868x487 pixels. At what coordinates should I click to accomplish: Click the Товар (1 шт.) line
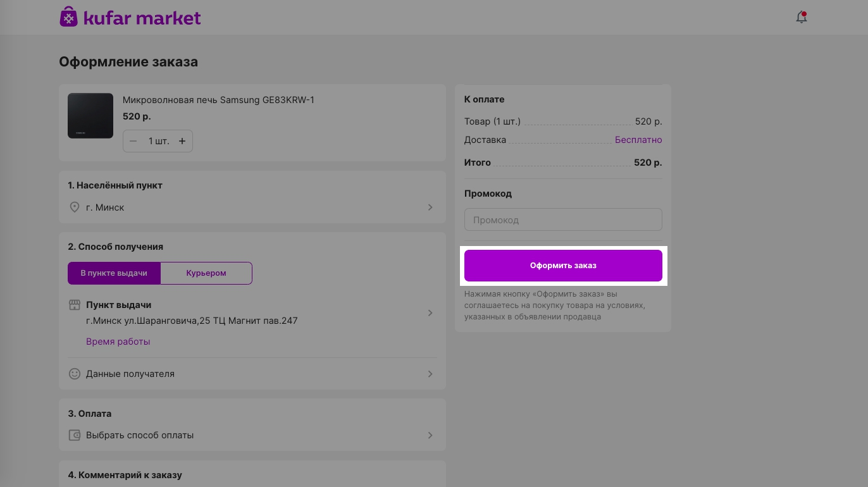pos(563,121)
